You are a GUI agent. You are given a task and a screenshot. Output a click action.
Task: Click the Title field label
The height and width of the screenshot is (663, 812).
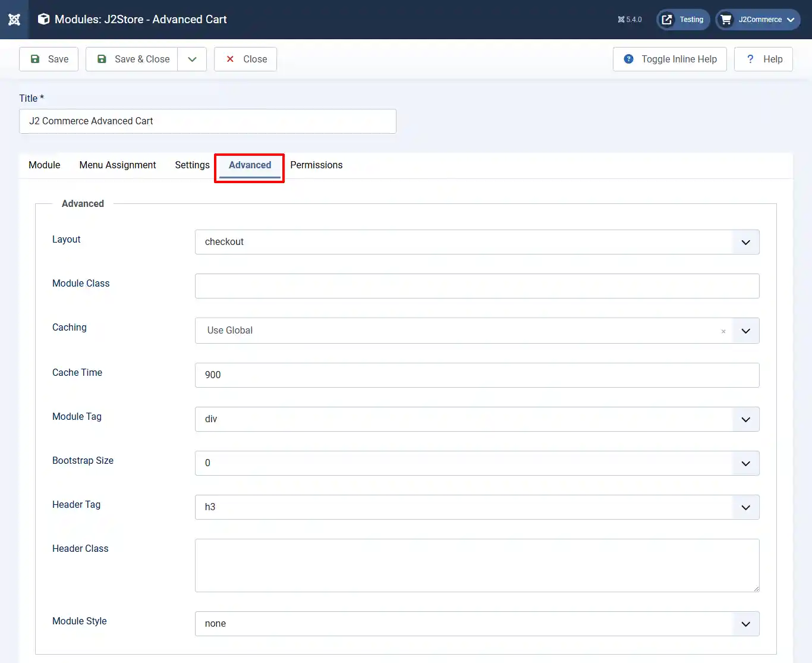click(32, 98)
